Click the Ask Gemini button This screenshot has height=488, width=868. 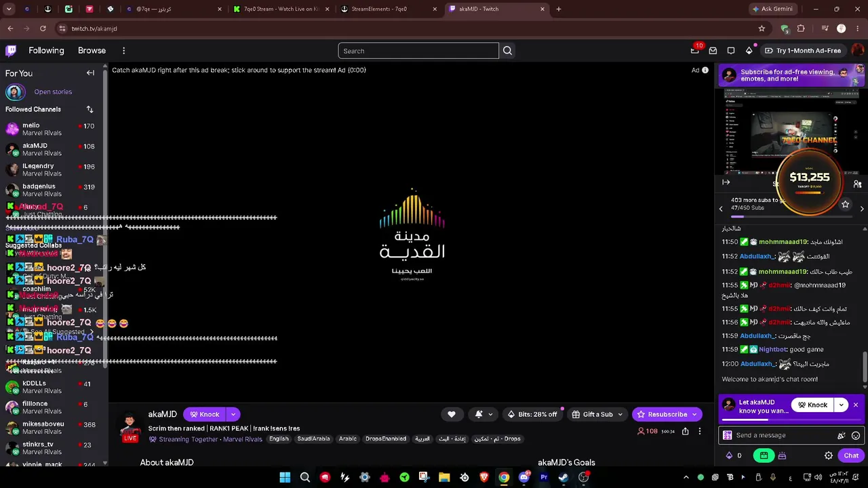(x=772, y=9)
